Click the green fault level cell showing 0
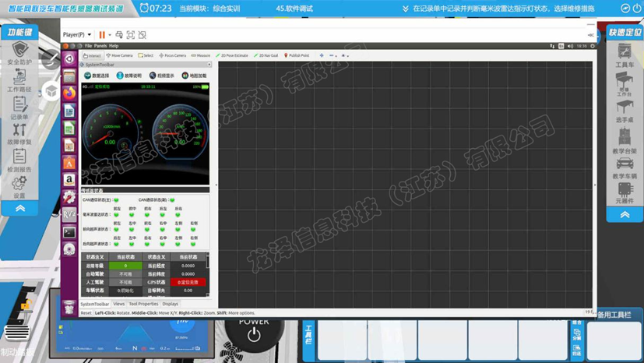This screenshot has height=363, width=644. click(x=125, y=266)
